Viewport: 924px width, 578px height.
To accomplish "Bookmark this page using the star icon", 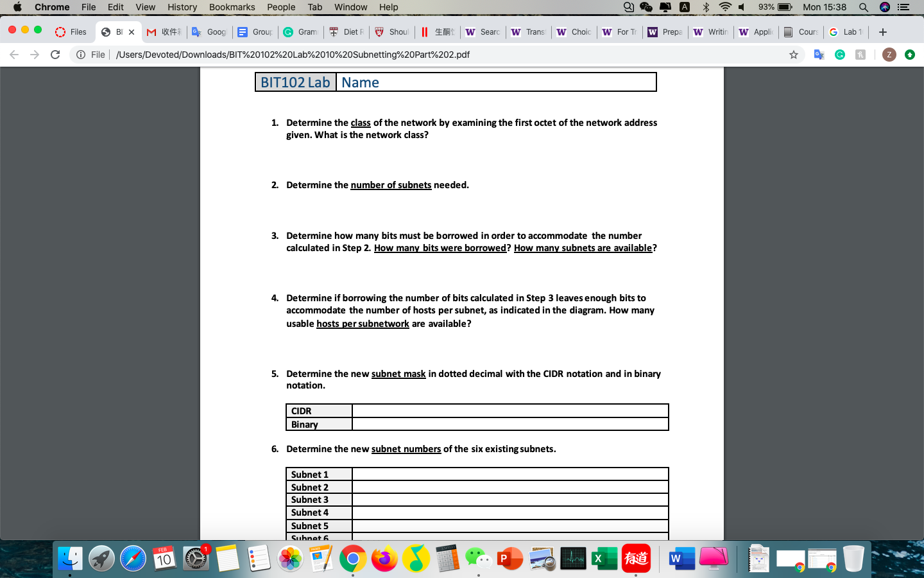I will 794,55.
